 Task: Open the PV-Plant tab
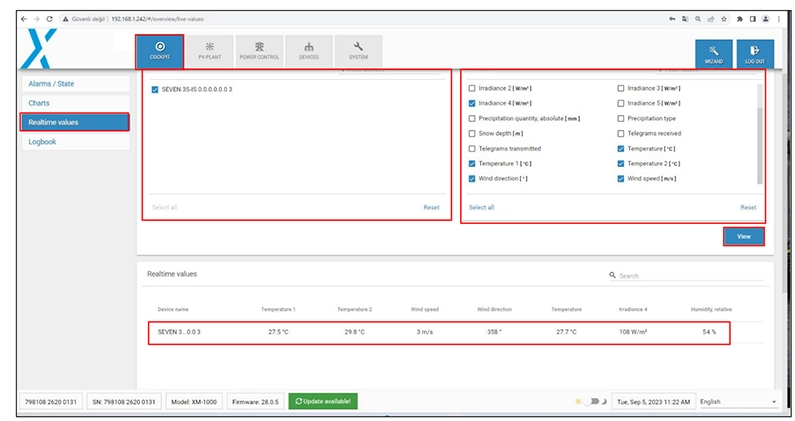tap(209, 52)
